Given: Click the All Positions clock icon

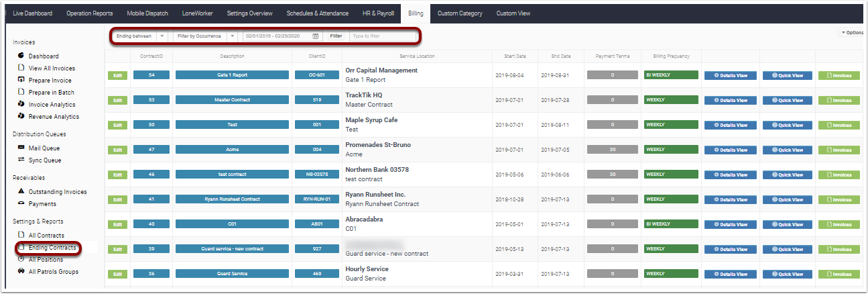Looking at the screenshot, I should click(21, 259).
